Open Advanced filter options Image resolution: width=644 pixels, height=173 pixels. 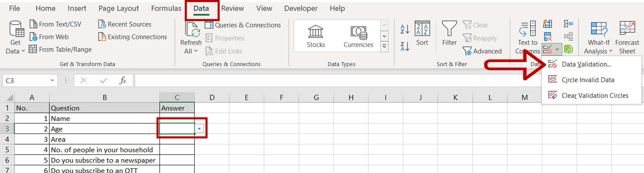click(x=482, y=51)
